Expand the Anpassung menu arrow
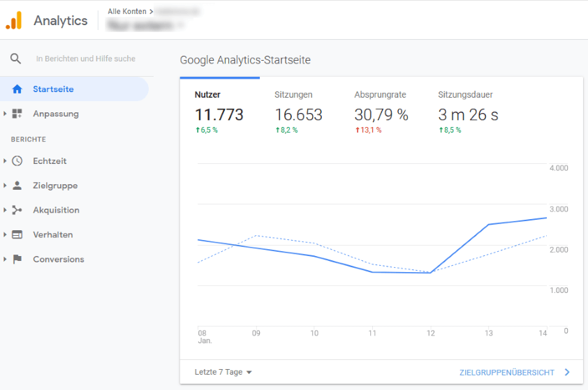This screenshot has height=390, width=588. (x=5, y=114)
